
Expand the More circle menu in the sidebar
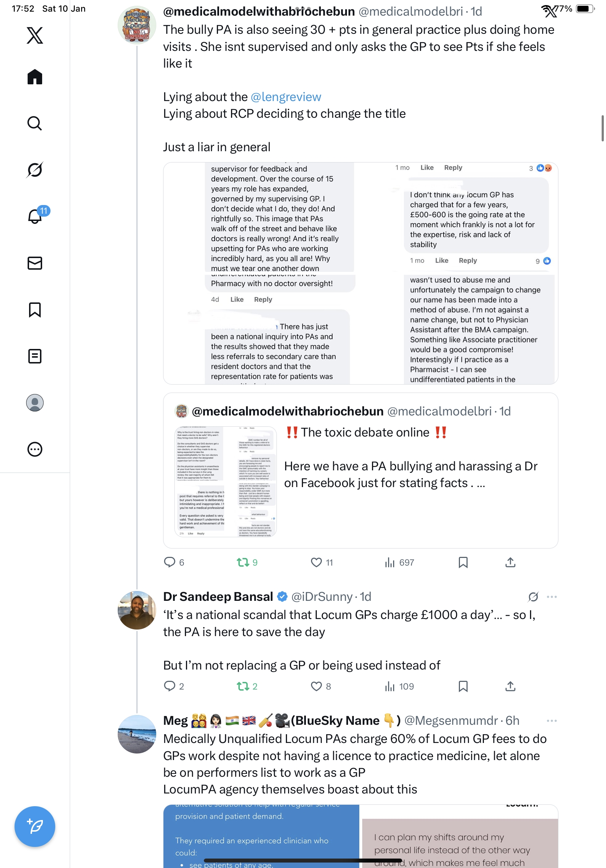(35, 449)
